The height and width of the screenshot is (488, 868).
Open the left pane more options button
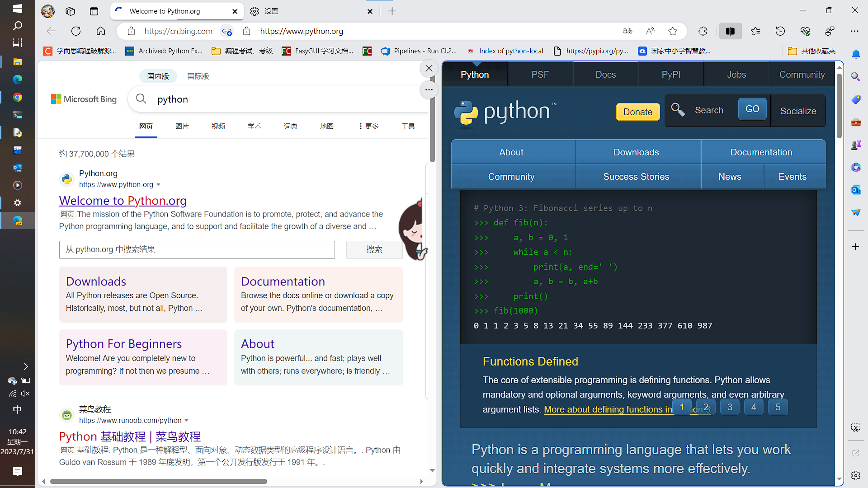429,90
